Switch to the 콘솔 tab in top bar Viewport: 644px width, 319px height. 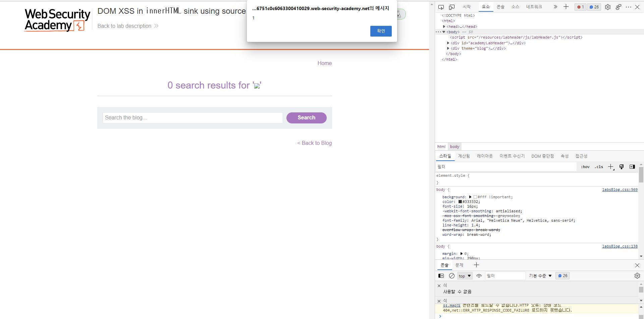click(500, 7)
